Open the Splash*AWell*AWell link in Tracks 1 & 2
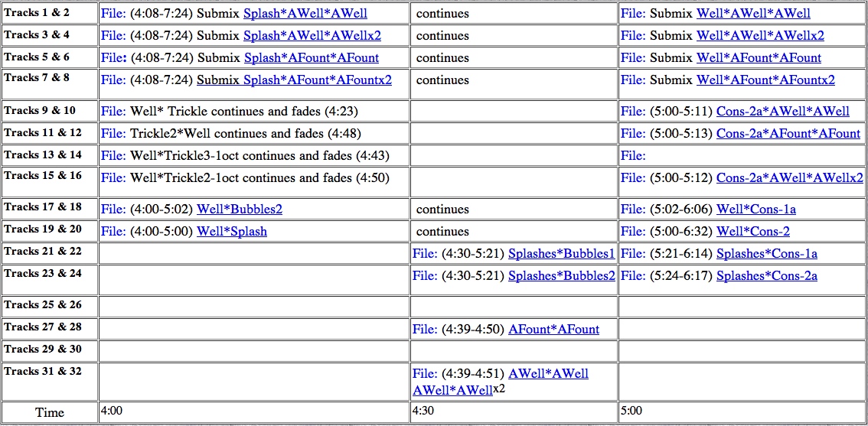Viewport: 868px width, 426px height. coord(305,13)
